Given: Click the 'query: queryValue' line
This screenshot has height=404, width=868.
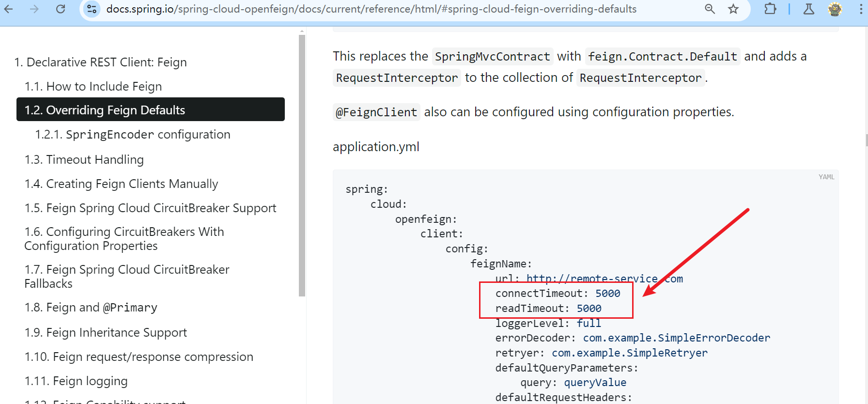Looking at the screenshot, I should (573, 383).
